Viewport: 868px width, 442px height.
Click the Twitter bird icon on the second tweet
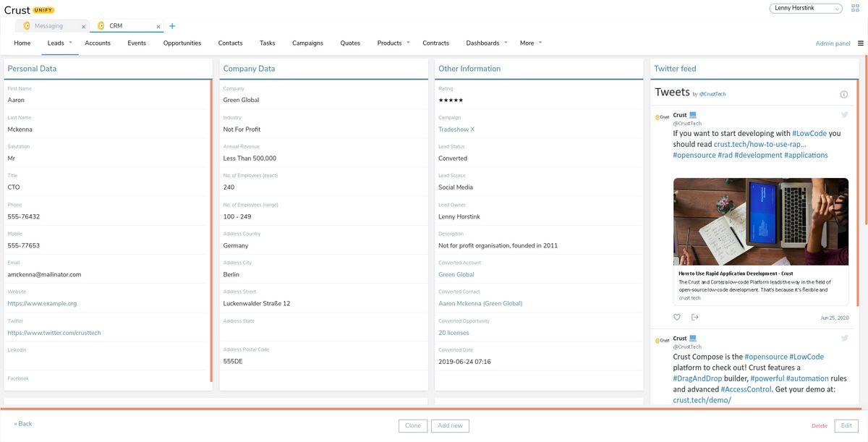[x=844, y=338]
